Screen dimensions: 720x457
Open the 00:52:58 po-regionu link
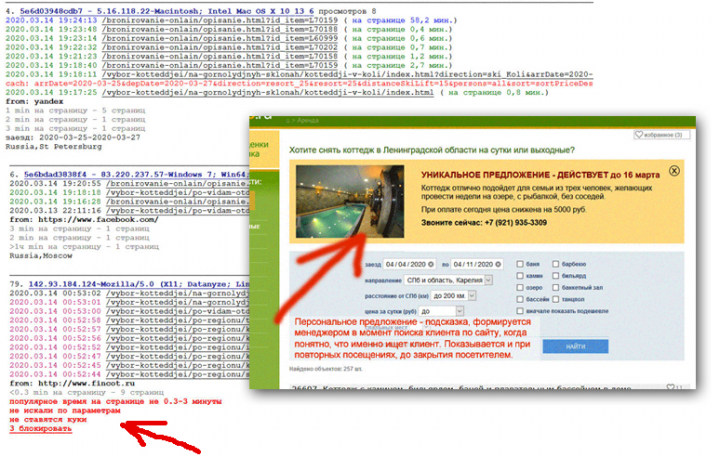point(178,320)
